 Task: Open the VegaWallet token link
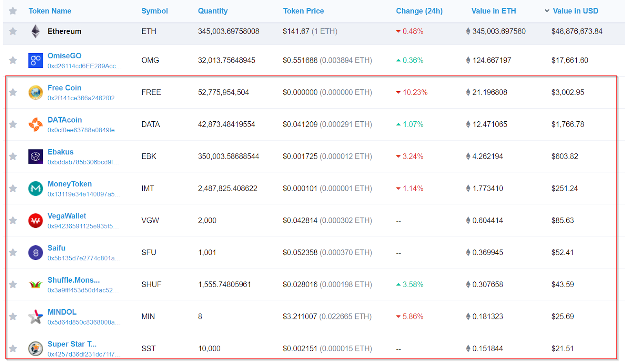point(67,216)
